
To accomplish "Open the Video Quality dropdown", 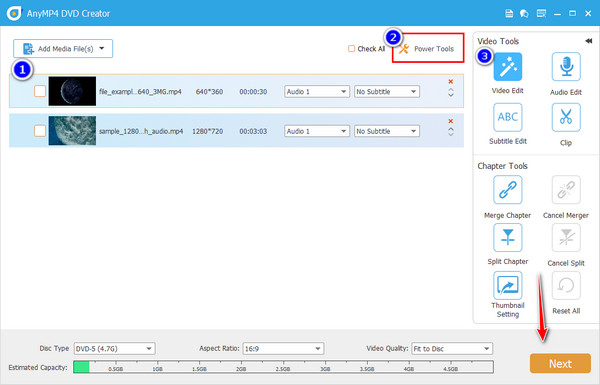I will pos(452,349).
